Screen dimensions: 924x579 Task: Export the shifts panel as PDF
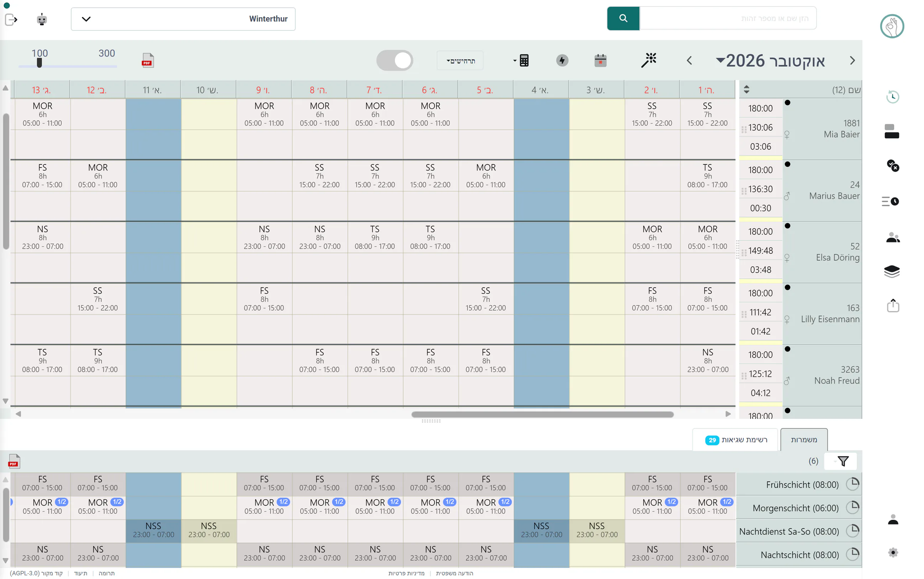click(14, 461)
